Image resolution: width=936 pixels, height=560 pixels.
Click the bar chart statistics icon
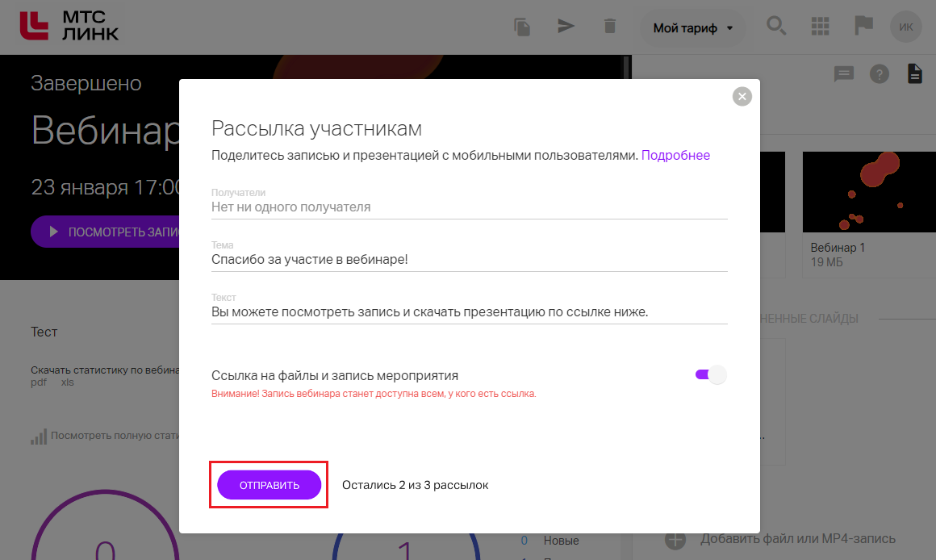click(39, 437)
